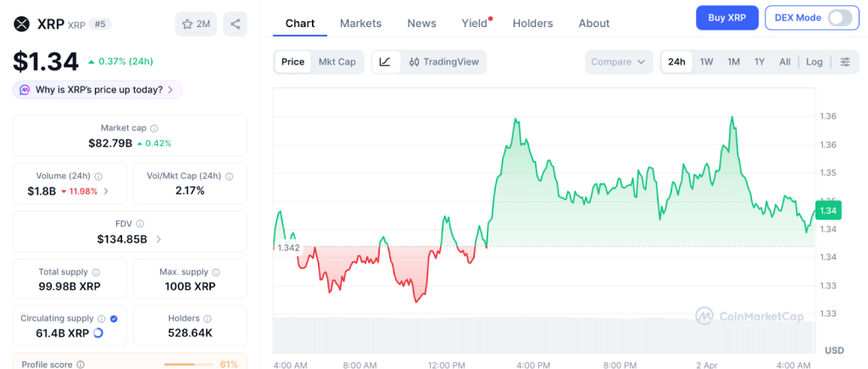Switch chart to Mkt Cap view
The image size is (868, 369).
coord(337,62)
